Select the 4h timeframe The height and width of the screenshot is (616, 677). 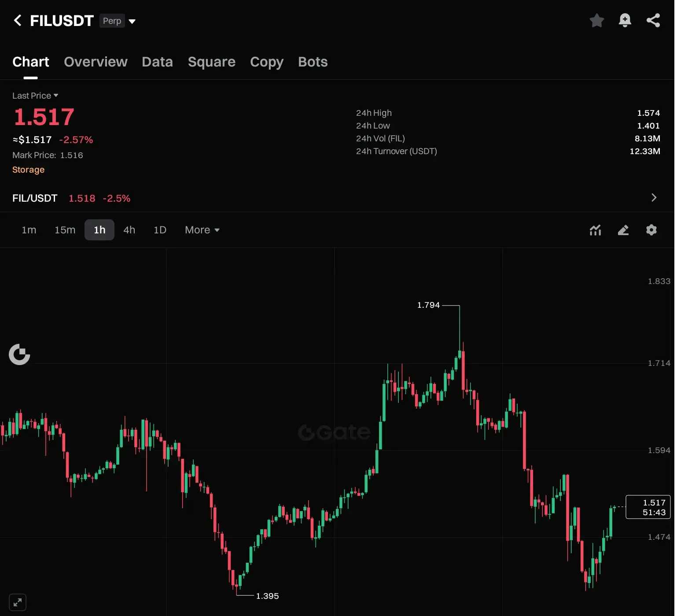coord(129,230)
